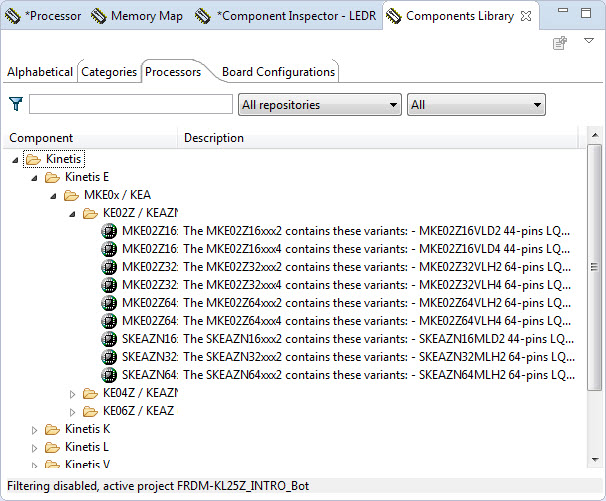Select the Kinetis L tree label
This screenshot has width=606, height=501.
87,447
